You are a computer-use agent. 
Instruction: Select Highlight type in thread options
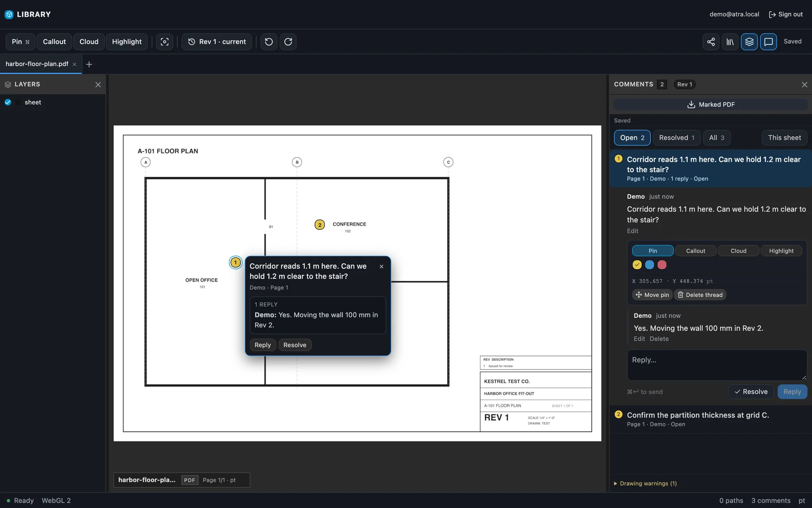coord(781,251)
